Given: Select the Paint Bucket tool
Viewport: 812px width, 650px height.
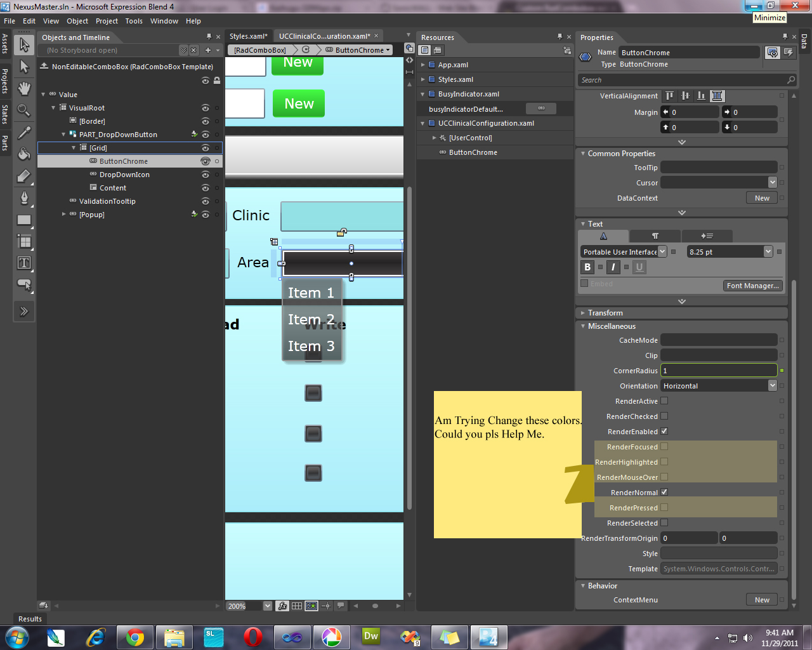Looking at the screenshot, I should click(x=24, y=154).
